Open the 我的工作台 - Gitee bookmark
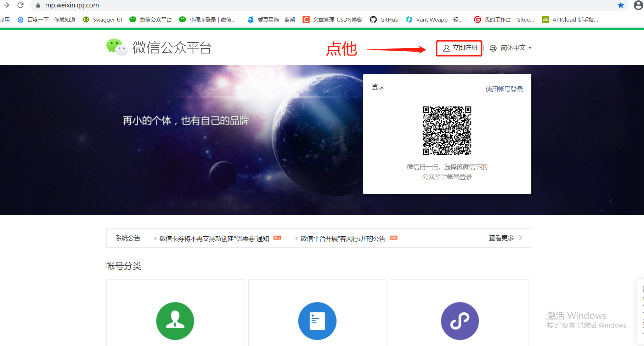This screenshot has width=644, height=346. point(504,19)
